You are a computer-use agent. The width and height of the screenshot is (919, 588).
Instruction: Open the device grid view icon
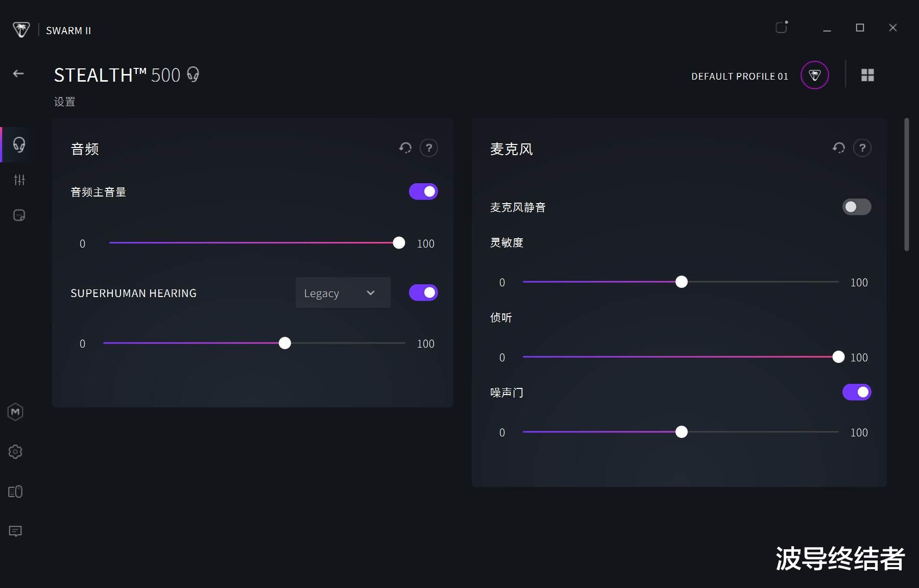click(867, 76)
